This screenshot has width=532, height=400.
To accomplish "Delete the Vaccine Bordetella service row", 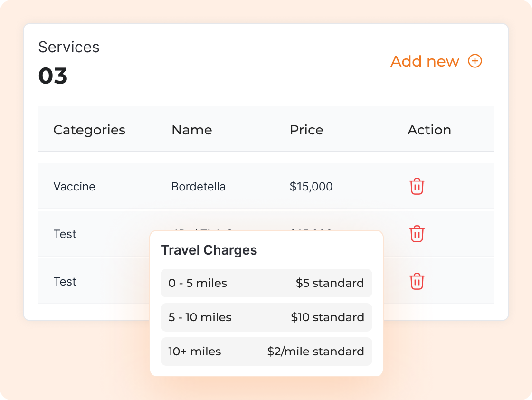I will click(417, 186).
